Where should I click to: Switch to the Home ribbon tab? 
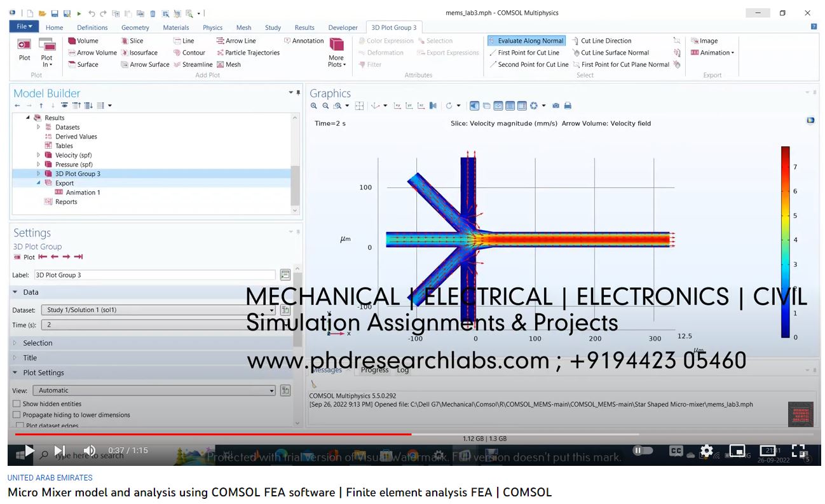point(54,27)
